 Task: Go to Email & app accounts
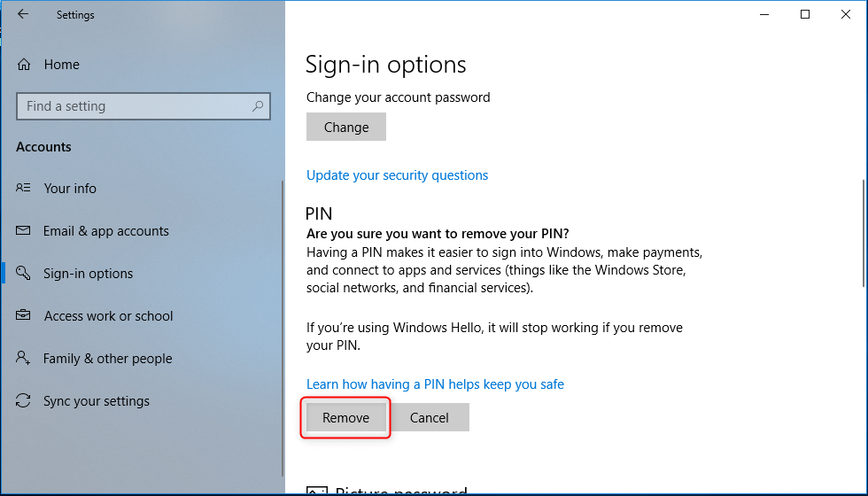click(x=105, y=231)
